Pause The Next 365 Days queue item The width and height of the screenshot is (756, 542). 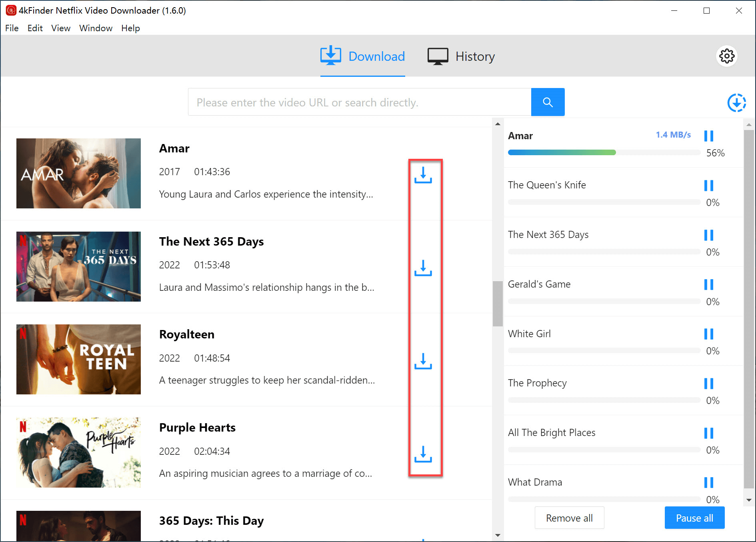coord(708,235)
